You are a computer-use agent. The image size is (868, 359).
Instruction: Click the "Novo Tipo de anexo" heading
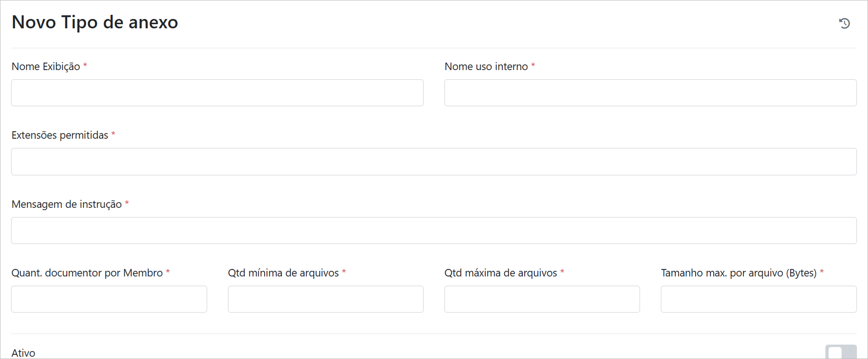[95, 22]
